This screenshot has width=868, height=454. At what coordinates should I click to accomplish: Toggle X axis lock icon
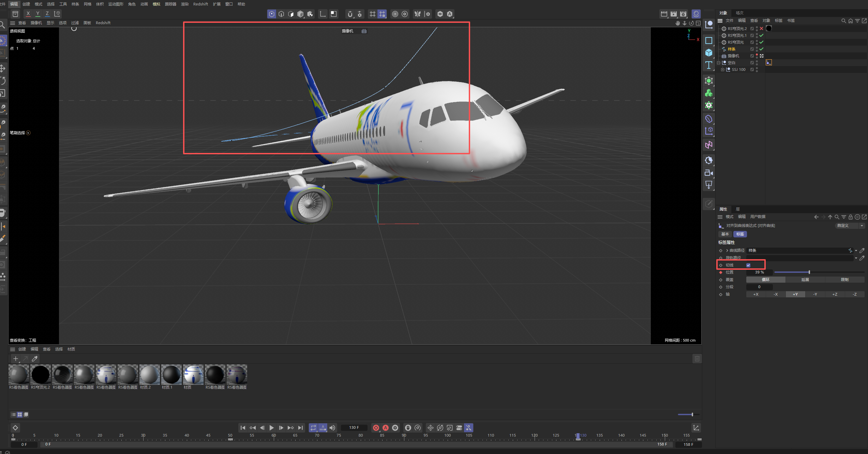click(x=28, y=14)
